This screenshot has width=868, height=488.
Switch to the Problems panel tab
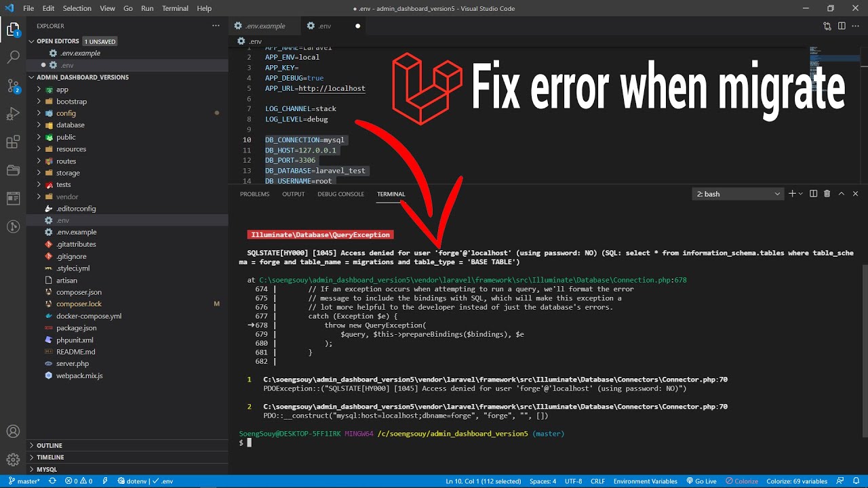pyautogui.click(x=255, y=194)
